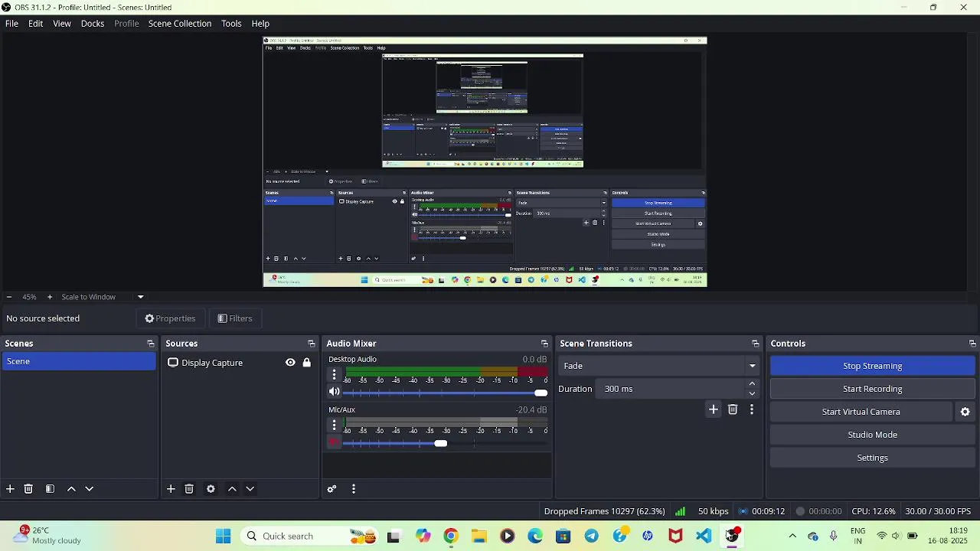Screen dimensions: 980x551
Task: Open Audio Mixer bottom three-dot menu
Action: point(354,489)
